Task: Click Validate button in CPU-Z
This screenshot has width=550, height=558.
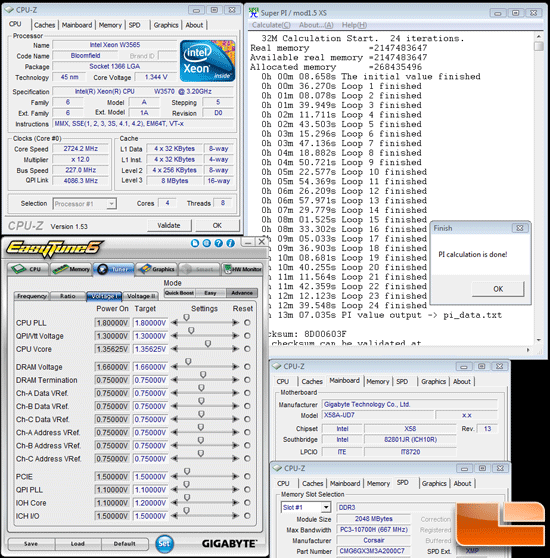Action: [169, 226]
